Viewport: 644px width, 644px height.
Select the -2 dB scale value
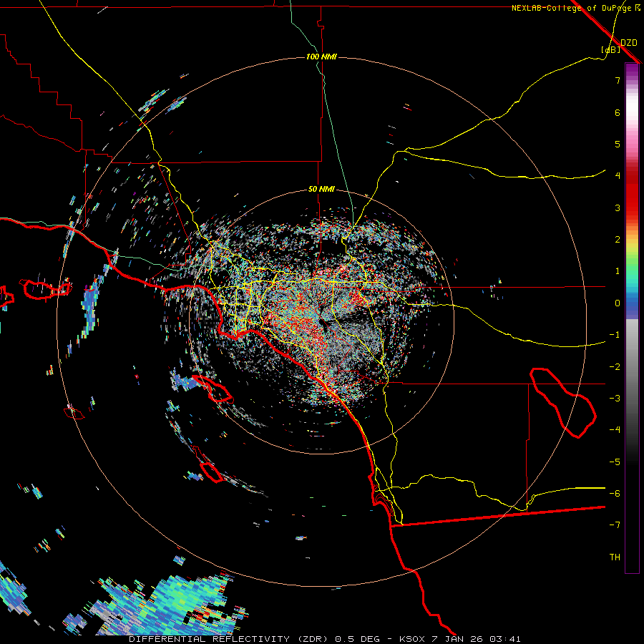click(x=615, y=367)
